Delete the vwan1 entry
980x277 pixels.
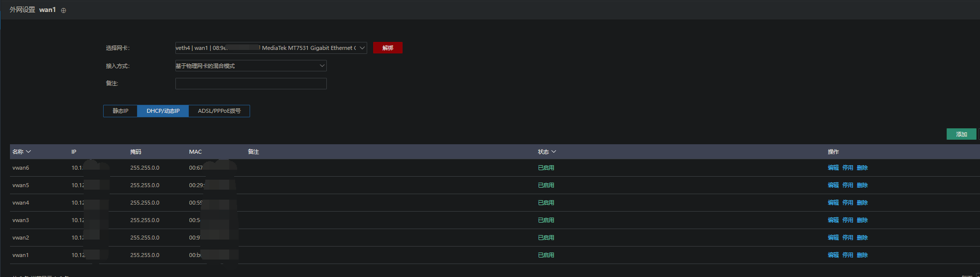click(862, 255)
